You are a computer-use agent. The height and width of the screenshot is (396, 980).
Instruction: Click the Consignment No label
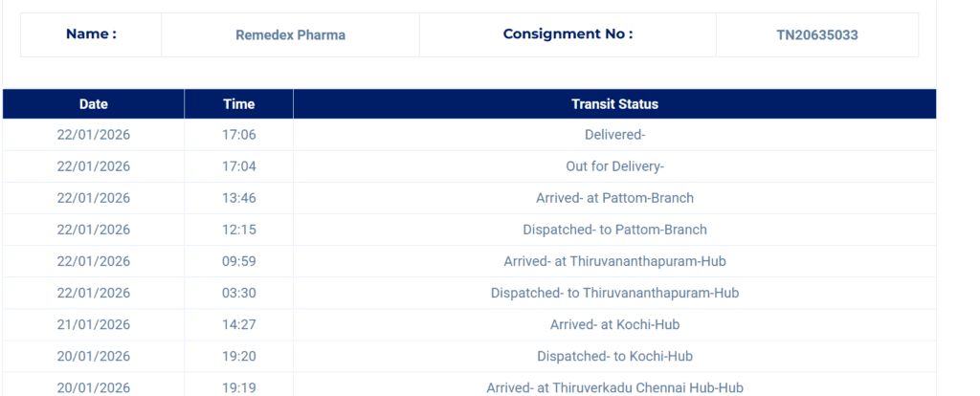coord(568,34)
